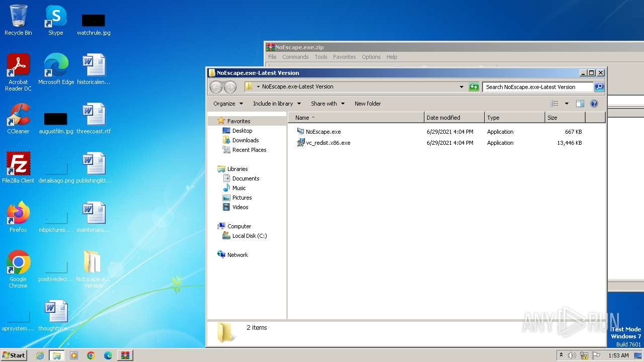Select Network in navigation pane
This screenshot has height=362, width=644.
[x=237, y=255]
